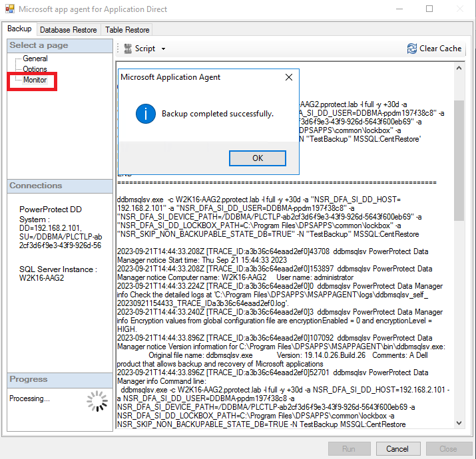Click the Select a page header
The width and height of the screenshot is (476, 459).
point(60,45)
